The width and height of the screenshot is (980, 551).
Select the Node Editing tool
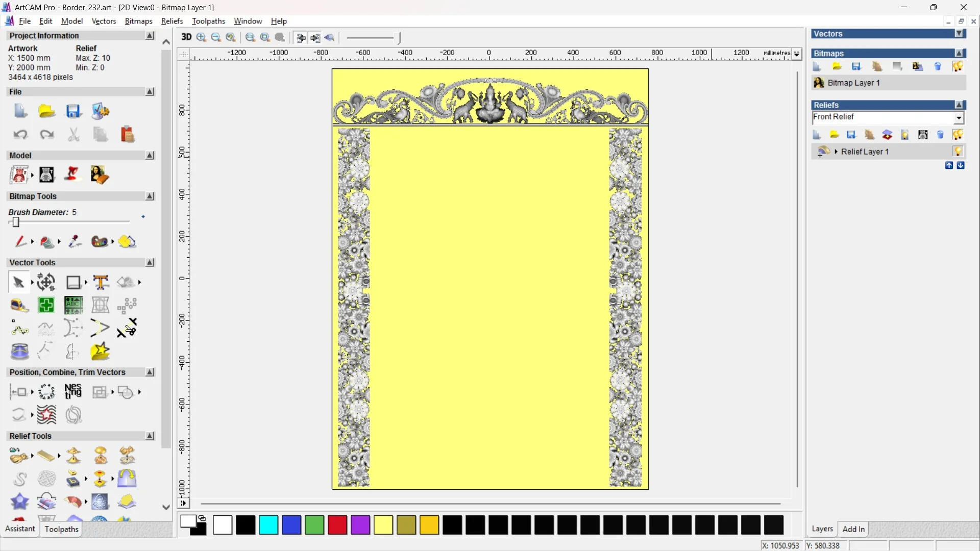pyautogui.click(x=19, y=329)
